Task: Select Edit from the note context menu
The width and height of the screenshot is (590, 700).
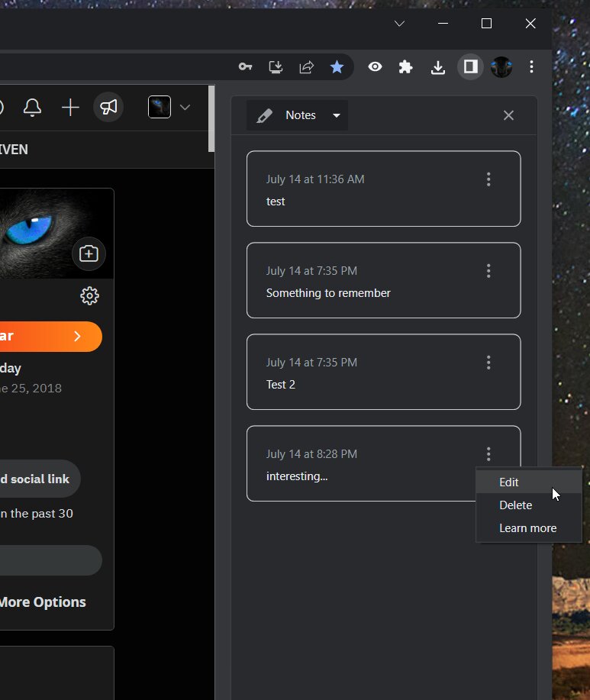Action: pyautogui.click(x=509, y=482)
